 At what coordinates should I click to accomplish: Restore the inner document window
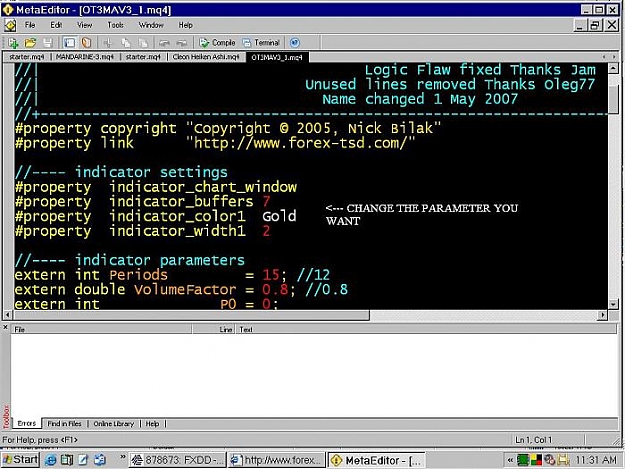[x=595, y=25]
